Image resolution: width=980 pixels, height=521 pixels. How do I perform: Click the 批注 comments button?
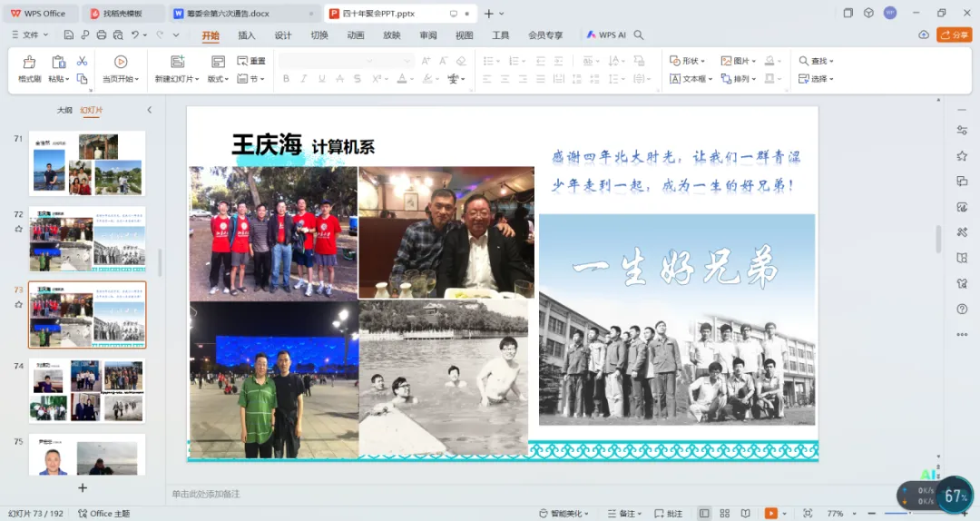pyautogui.click(x=668, y=514)
